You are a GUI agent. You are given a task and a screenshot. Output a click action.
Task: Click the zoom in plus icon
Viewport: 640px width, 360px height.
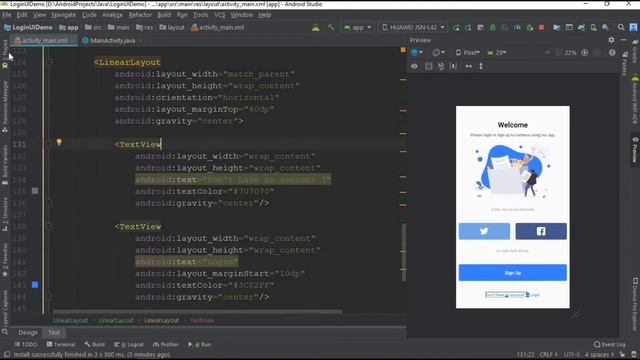[584, 53]
